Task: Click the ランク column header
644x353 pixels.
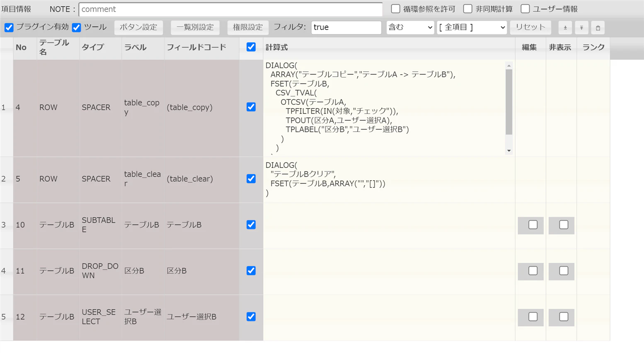Action: [x=593, y=47]
